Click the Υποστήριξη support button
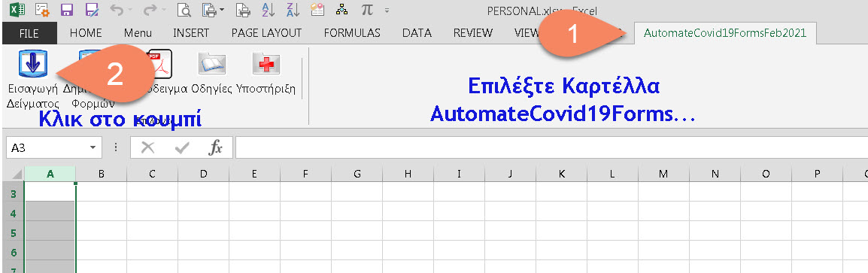This screenshot has width=868, height=273. [266, 72]
